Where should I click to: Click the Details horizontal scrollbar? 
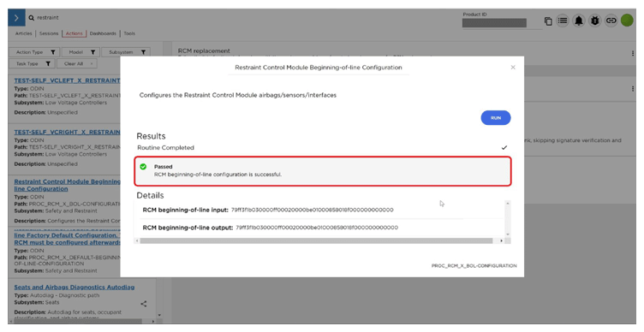(316, 241)
